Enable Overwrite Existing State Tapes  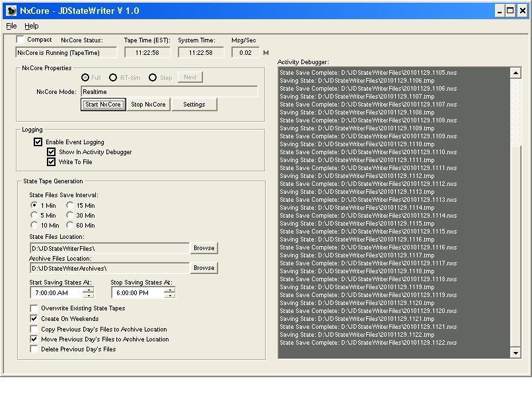coord(34,308)
